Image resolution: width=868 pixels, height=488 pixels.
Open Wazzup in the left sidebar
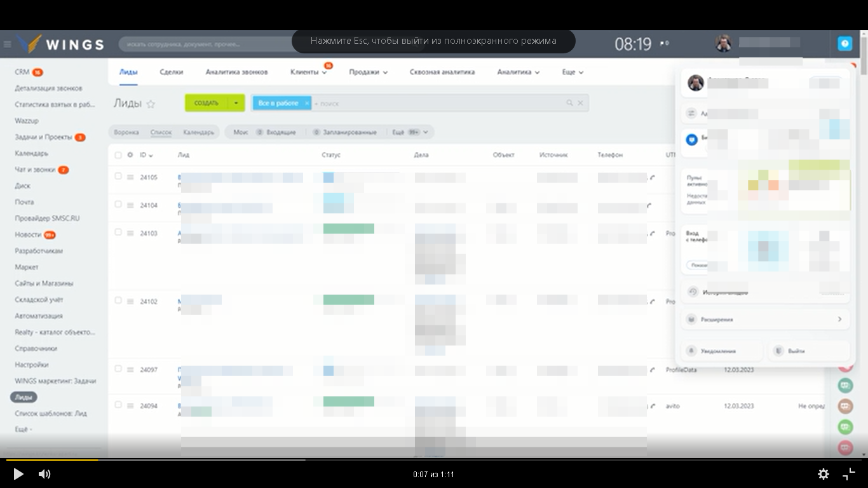27,121
